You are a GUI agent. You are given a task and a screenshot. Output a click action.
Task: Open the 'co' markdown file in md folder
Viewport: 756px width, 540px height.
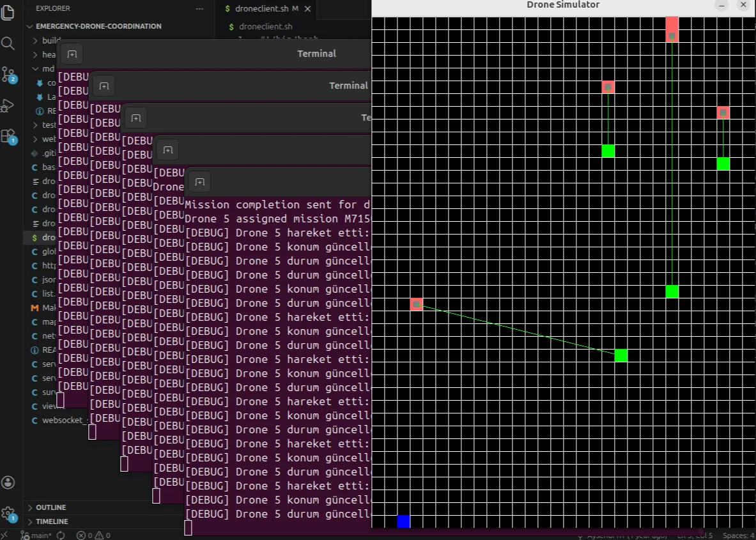[x=46, y=83]
